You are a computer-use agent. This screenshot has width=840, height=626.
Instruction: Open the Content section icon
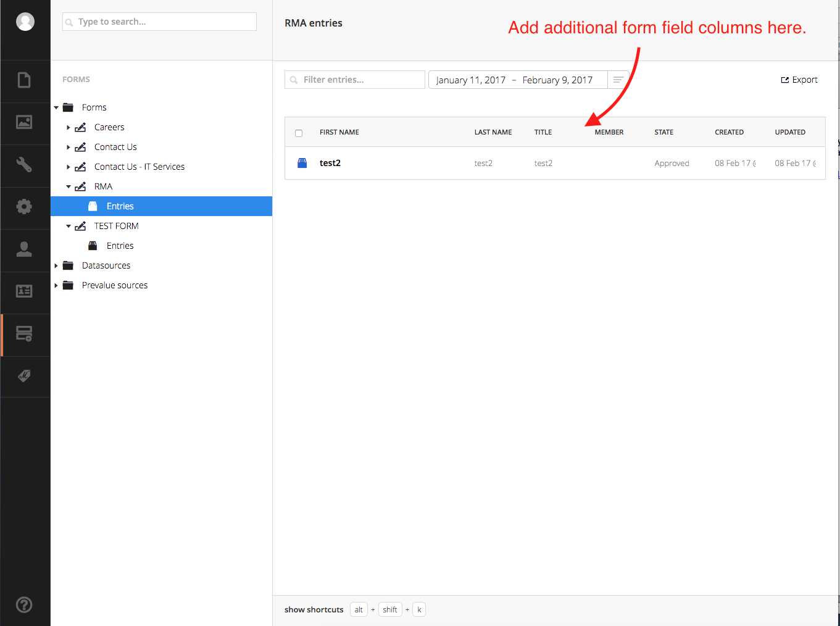point(24,80)
